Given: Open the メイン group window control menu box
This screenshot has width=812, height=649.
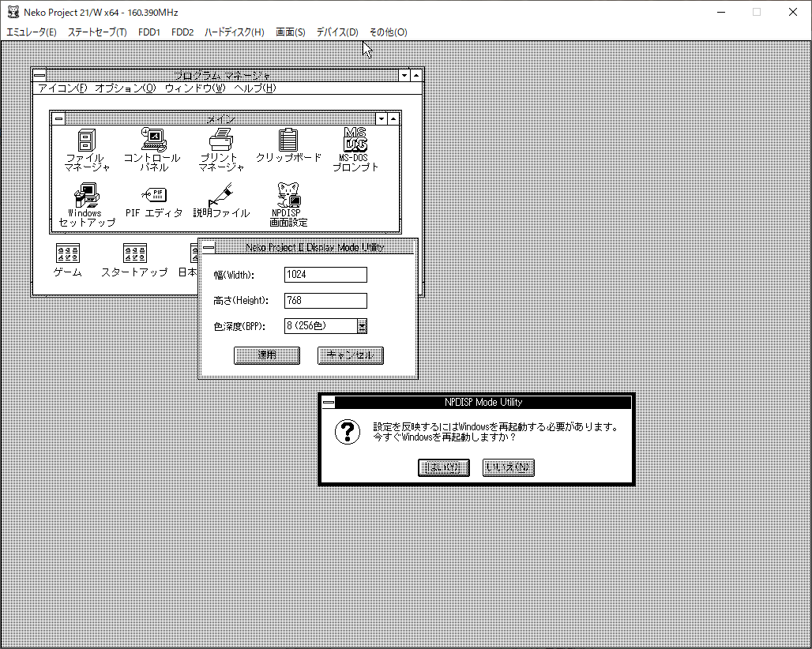Looking at the screenshot, I should click(59, 119).
